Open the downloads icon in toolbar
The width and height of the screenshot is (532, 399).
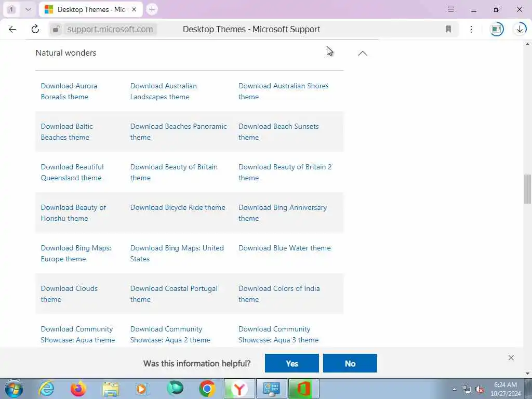point(520,29)
